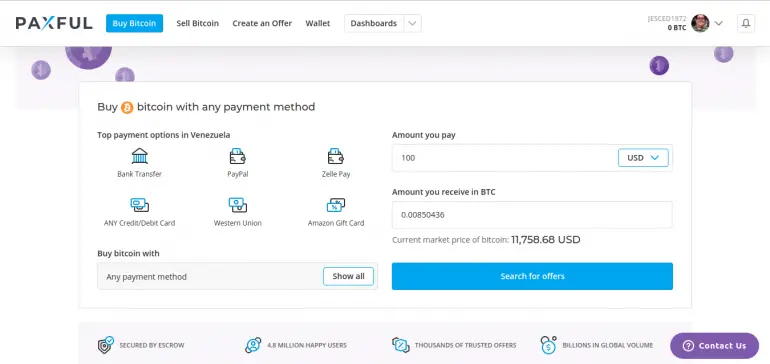Viewport: 770px width, 364px height.
Task: Click the Show all button
Action: pos(348,276)
